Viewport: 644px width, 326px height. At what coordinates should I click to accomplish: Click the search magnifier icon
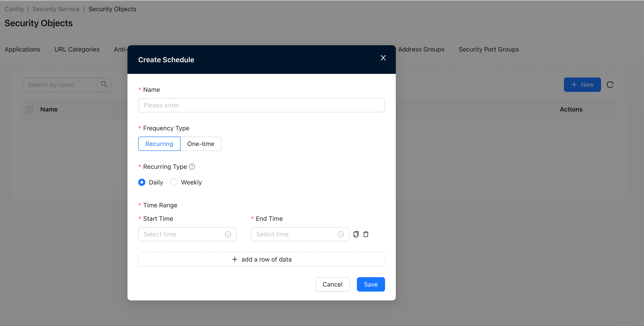coord(104,85)
